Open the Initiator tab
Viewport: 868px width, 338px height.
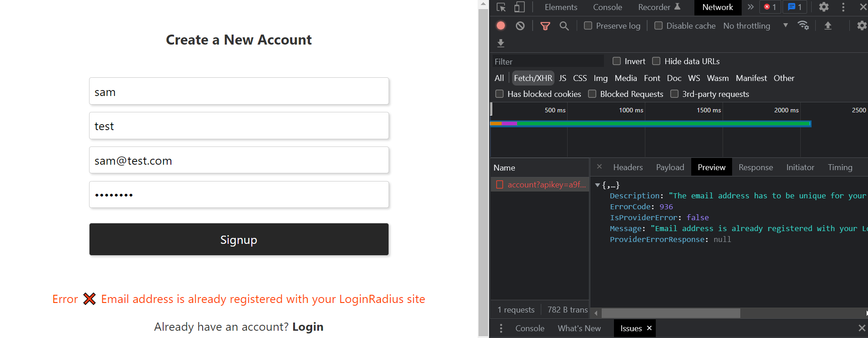coord(800,167)
